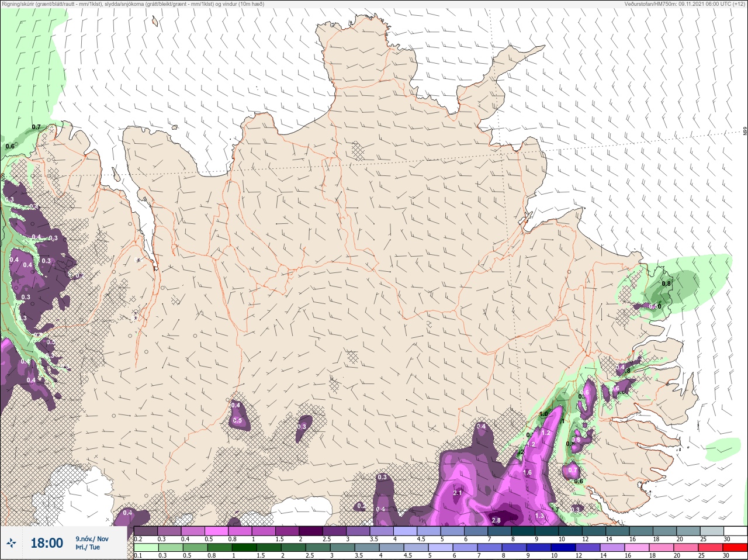This screenshot has height=560, width=748.
Task: Pick the darkest purple 2 swatch in top legend row
Action: [x=311, y=531]
